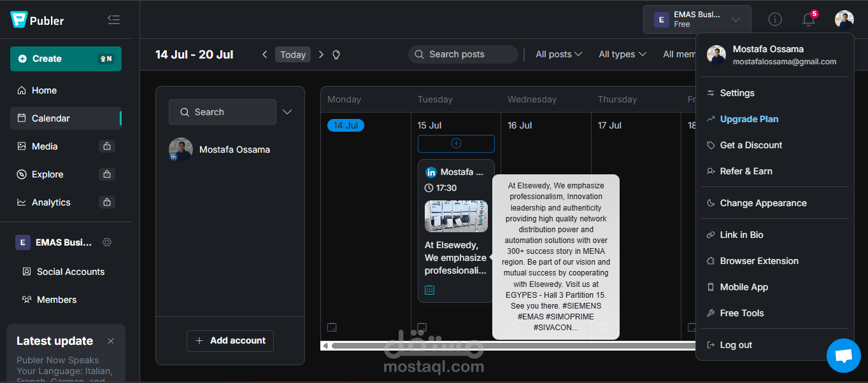The height and width of the screenshot is (383, 868).
Task: Click the note icon under Monday column
Action: click(x=332, y=327)
